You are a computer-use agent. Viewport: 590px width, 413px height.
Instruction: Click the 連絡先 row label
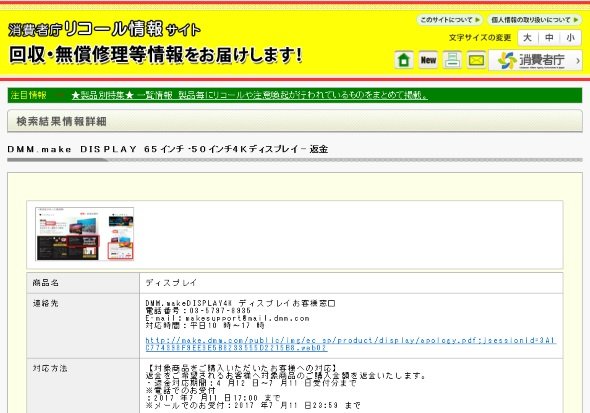pos(46,303)
